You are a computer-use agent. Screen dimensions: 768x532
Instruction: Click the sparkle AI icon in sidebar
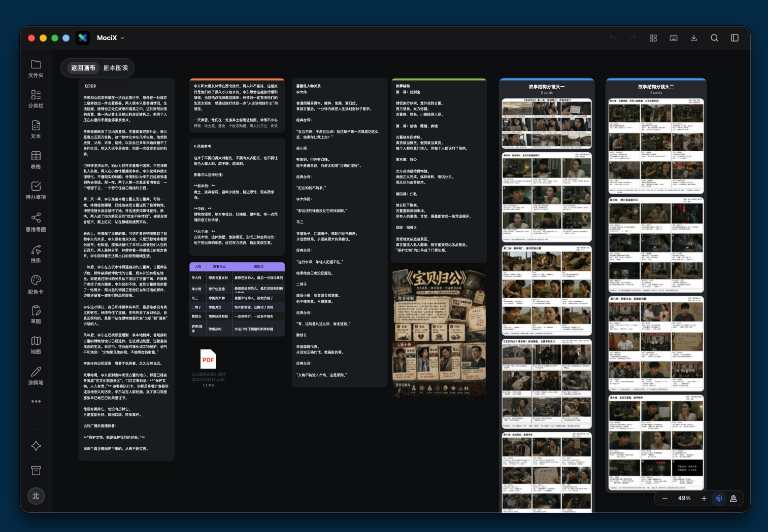coord(36,446)
